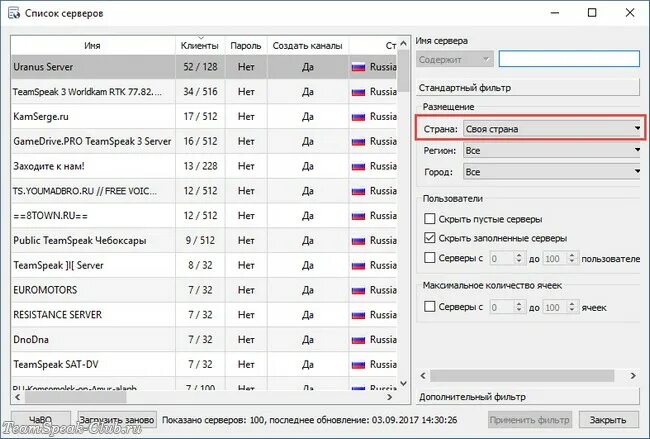The width and height of the screenshot is (650, 439).
Task: Click filter panel horizontal scroll left arrow
Action: tap(423, 376)
